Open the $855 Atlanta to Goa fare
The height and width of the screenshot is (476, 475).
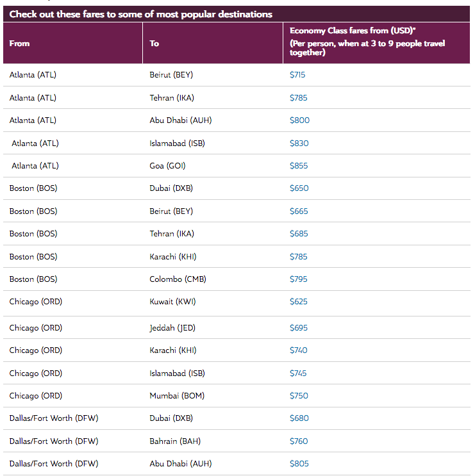(299, 166)
